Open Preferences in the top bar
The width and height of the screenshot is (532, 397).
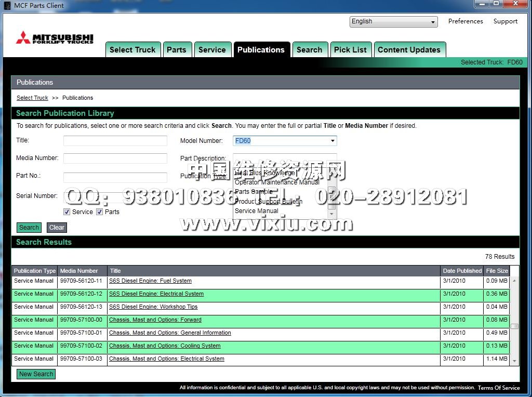point(465,21)
